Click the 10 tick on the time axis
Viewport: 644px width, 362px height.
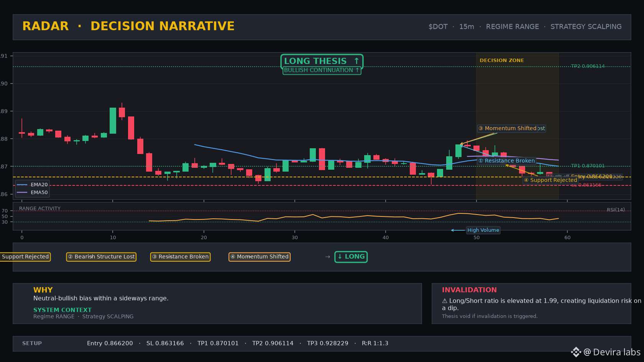[113, 238]
